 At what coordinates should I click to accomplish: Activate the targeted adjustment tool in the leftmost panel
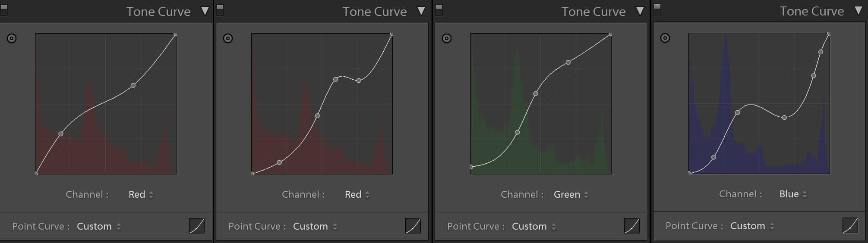point(12,38)
